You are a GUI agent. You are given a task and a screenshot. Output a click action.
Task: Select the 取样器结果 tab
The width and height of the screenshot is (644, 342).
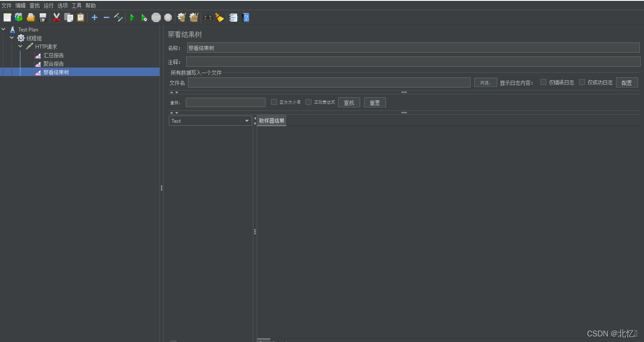(272, 121)
